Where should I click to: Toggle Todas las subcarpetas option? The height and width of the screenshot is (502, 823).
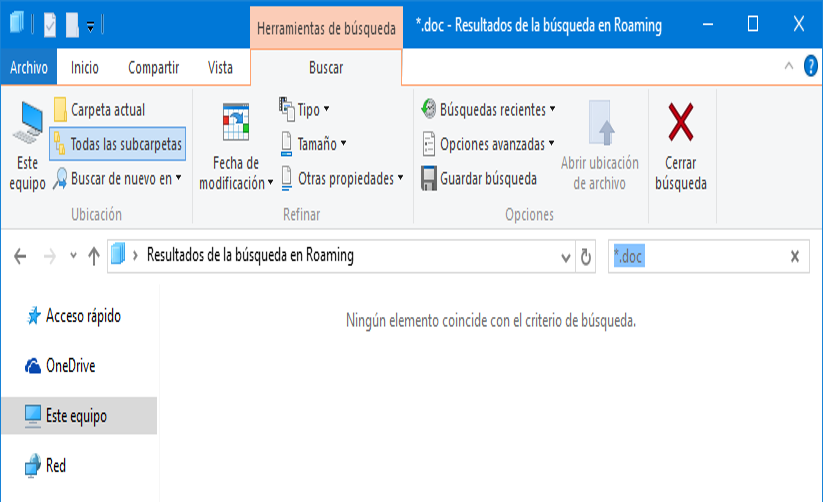[x=118, y=144]
